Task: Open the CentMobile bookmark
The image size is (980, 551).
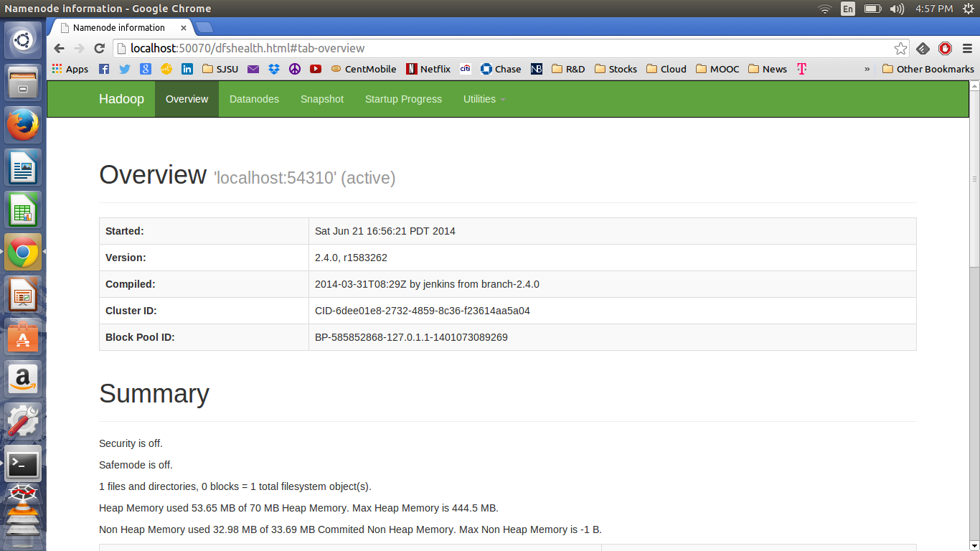Action: pos(364,69)
